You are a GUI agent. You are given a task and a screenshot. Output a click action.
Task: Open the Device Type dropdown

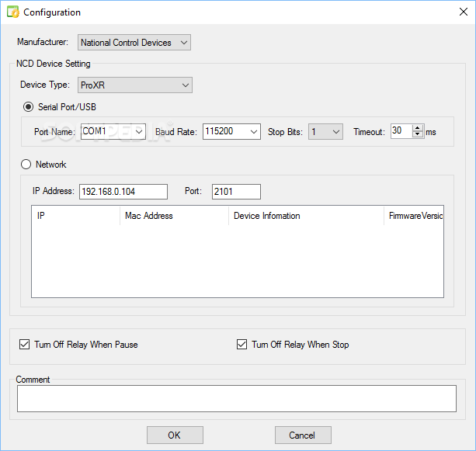point(135,85)
